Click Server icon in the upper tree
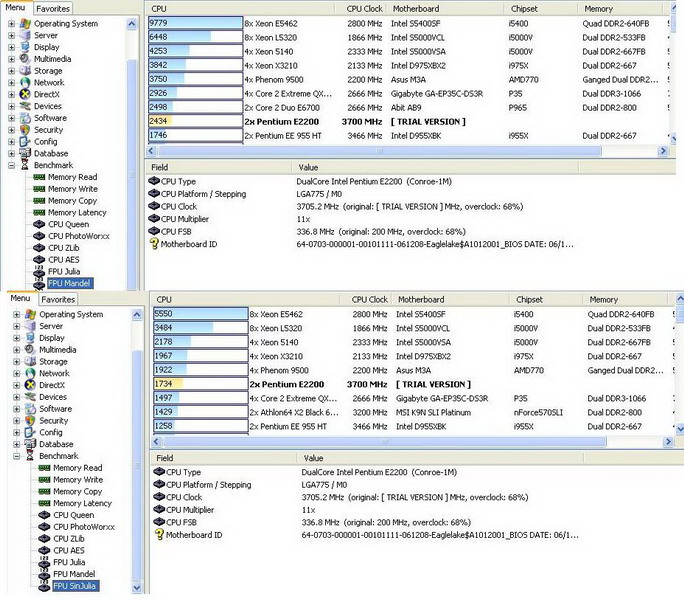This screenshot has width=684, height=600. click(25, 35)
